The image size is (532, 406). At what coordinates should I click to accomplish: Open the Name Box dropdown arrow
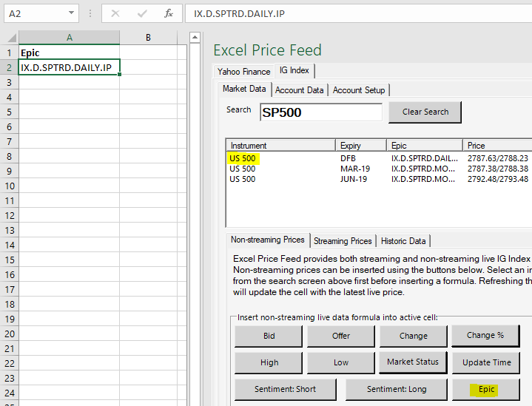[71, 13]
